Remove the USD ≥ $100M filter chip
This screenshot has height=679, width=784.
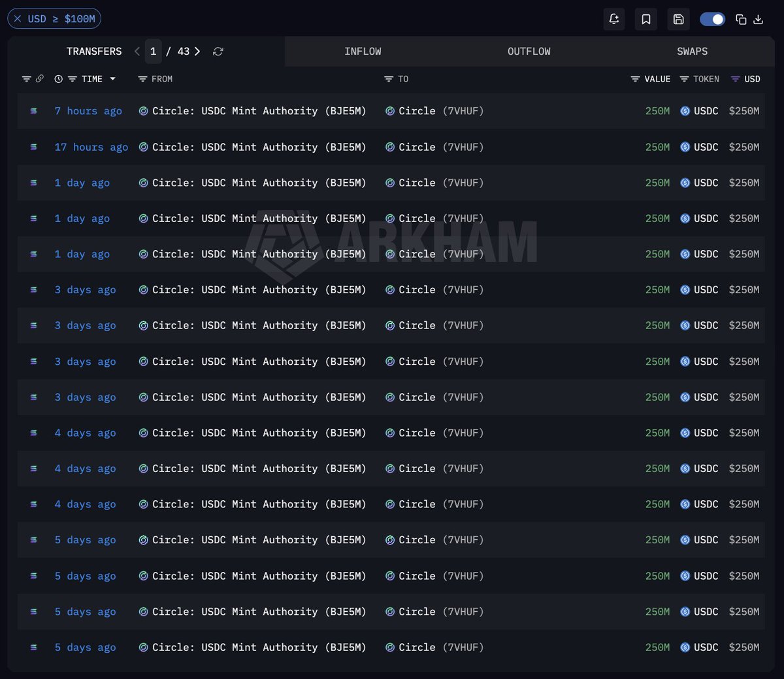[x=18, y=19]
